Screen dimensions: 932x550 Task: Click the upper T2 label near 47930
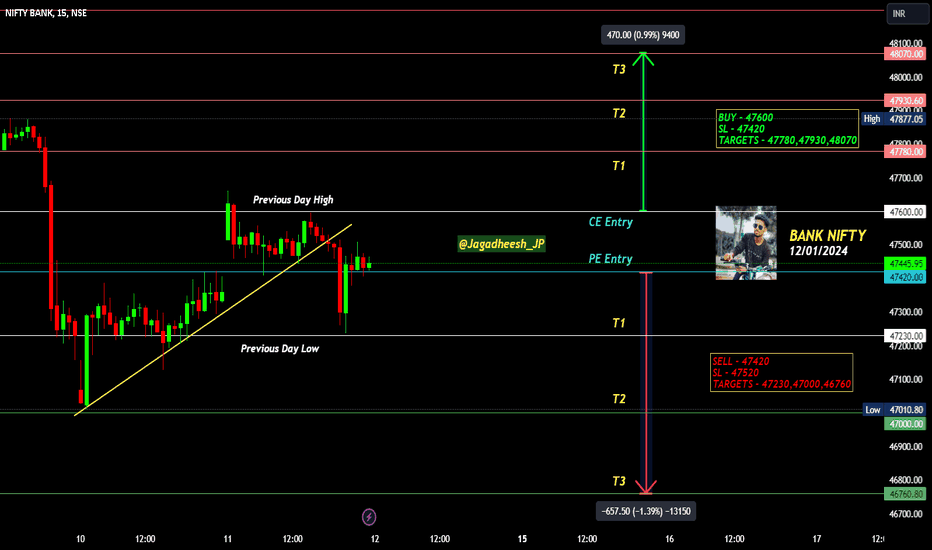coord(619,114)
